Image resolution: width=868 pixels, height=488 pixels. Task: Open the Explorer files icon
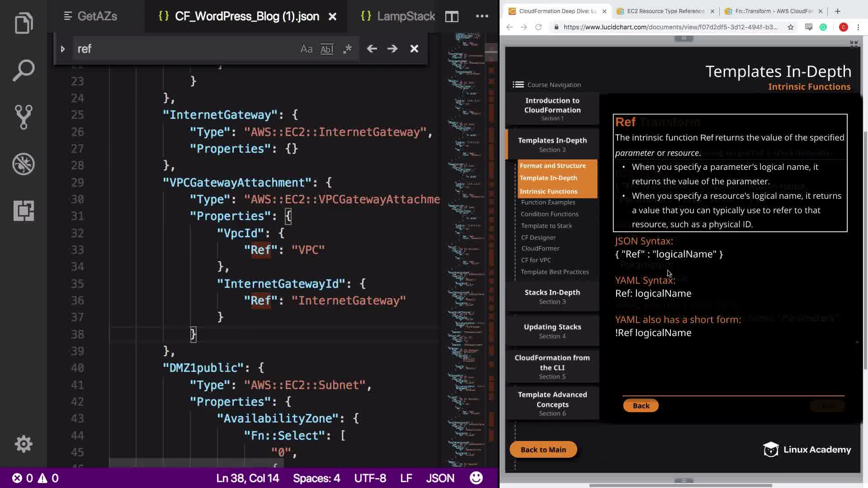pos(24,23)
